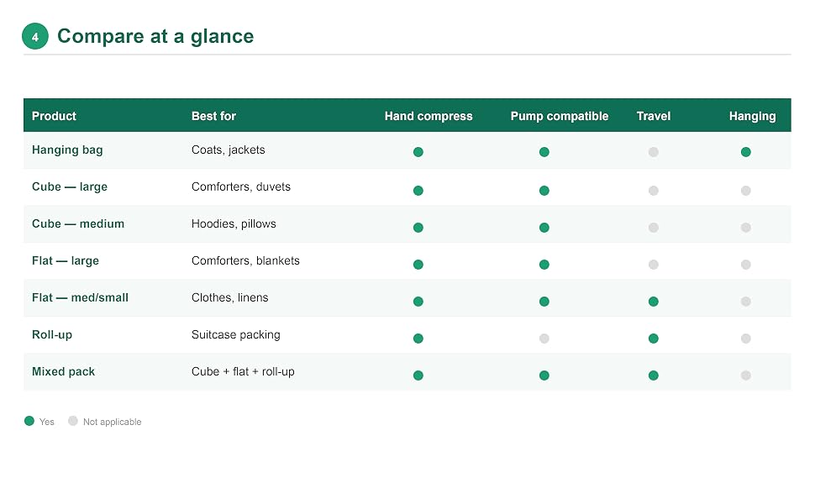Click the Hand compress dot for Cube — large
The height and width of the screenshot is (504, 815).
(418, 190)
